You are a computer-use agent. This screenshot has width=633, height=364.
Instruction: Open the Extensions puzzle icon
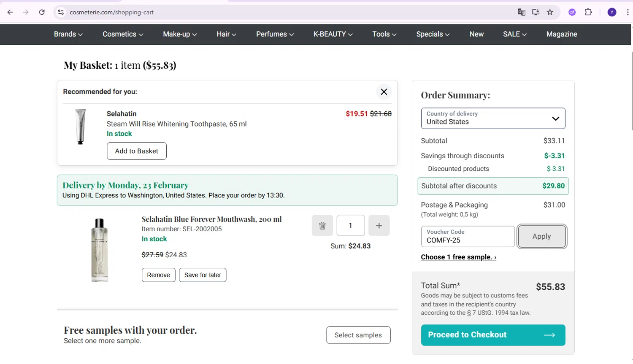point(588,12)
